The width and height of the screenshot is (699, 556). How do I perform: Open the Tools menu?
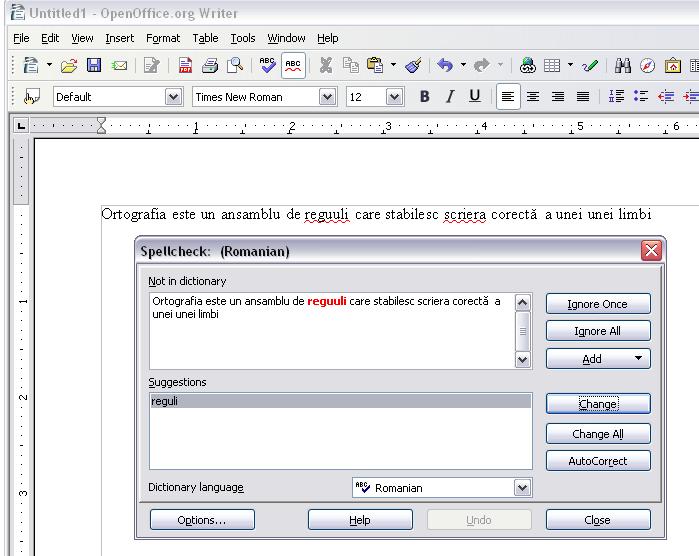pyautogui.click(x=243, y=38)
